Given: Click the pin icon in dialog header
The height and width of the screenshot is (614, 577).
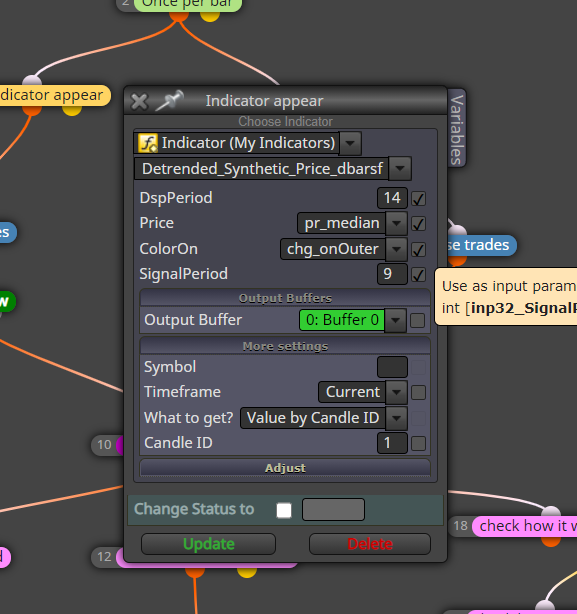Looking at the screenshot, I should click(169, 100).
